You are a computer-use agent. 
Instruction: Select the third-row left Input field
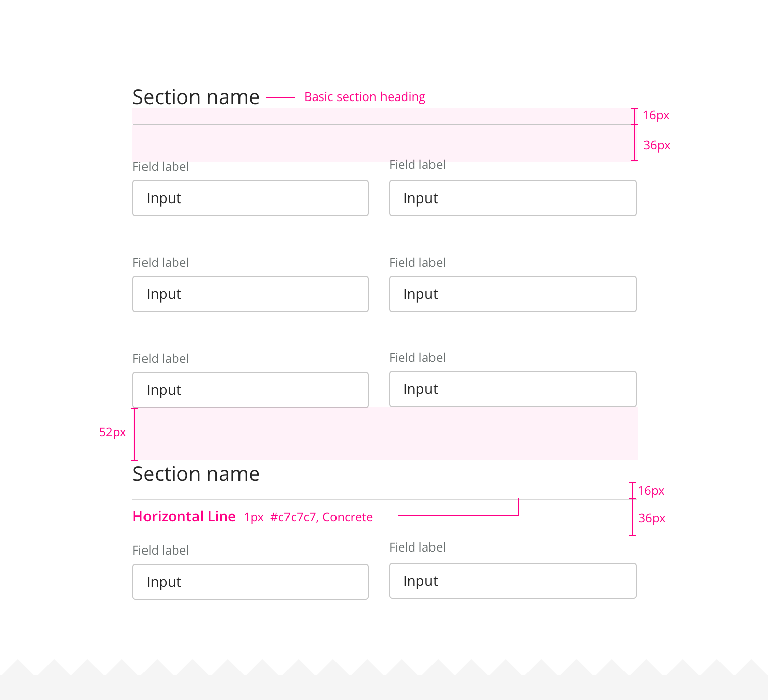250,390
